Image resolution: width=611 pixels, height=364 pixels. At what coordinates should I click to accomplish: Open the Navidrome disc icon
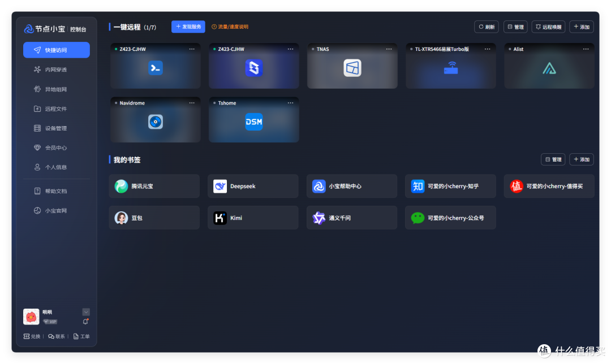point(156,122)
